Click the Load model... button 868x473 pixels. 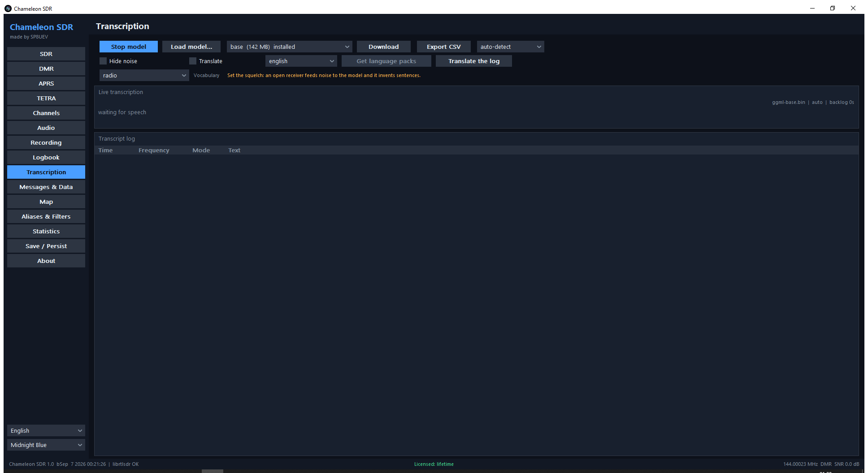(x=191, y=47)
